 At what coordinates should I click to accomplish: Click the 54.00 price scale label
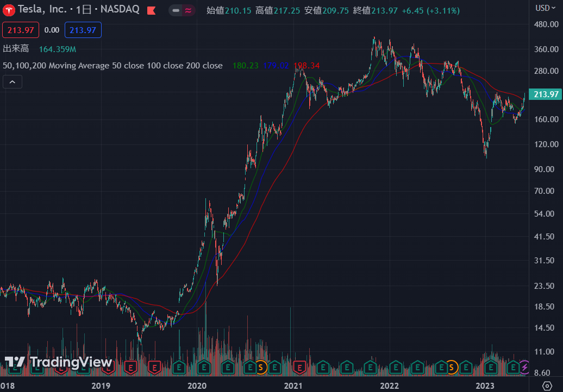[x=544, y=214]
